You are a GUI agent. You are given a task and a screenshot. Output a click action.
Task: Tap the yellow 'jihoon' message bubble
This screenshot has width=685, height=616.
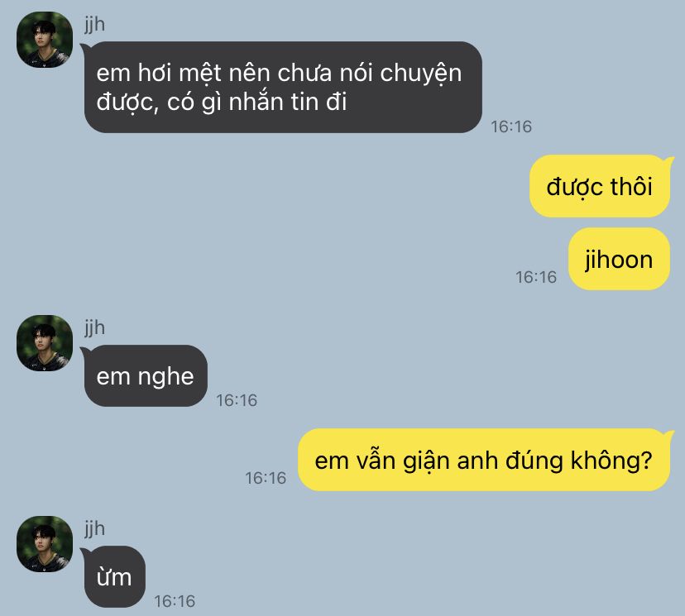tap(619, 259)
